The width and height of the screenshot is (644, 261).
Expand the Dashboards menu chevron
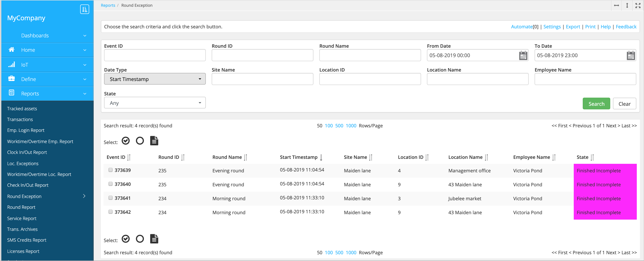point(85,36)
